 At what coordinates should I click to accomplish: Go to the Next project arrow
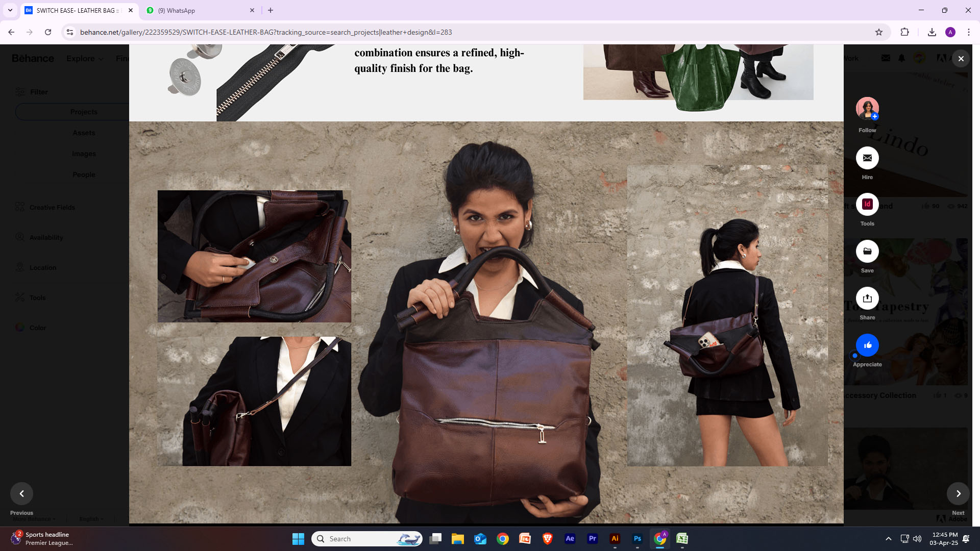pyautogui.click(x=958, y=493)
